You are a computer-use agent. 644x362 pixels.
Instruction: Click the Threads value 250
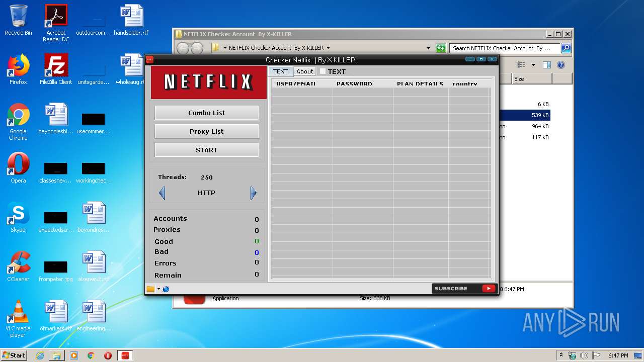pos(207,177)
